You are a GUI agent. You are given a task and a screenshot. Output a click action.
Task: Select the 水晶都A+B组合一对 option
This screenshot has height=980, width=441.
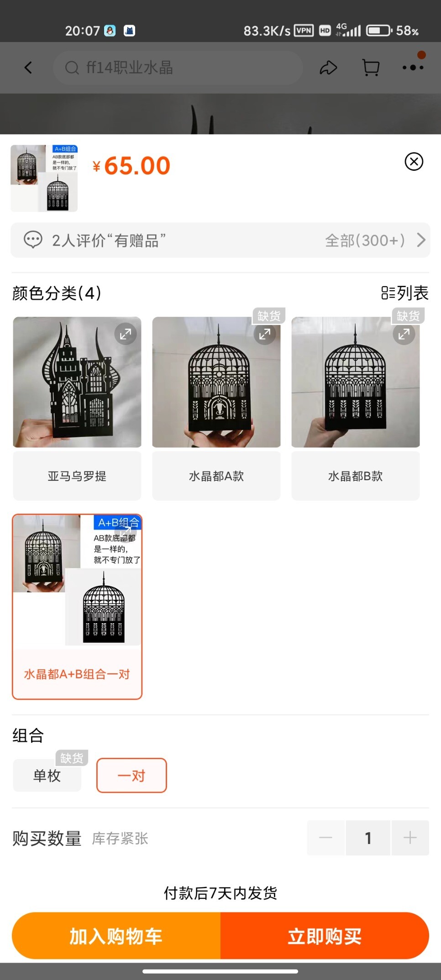coord(77,674)
